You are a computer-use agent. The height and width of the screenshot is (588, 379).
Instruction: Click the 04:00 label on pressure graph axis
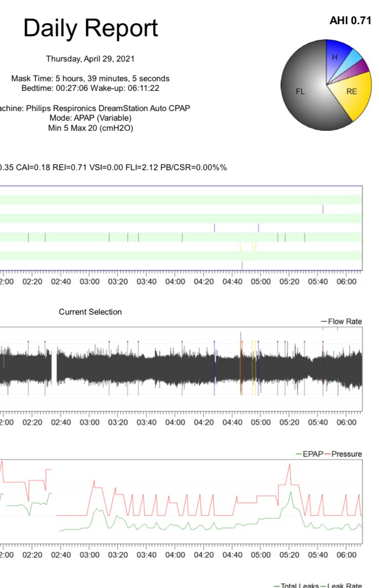tap(175, 555)
